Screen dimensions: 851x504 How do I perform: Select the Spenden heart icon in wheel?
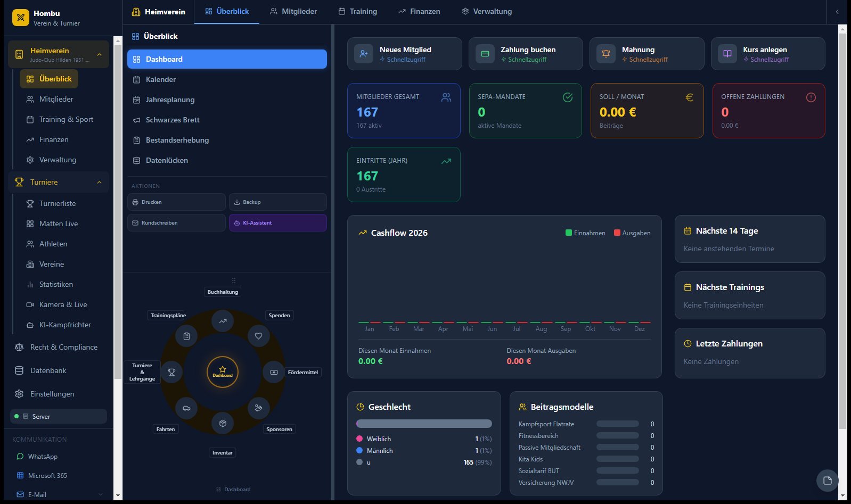pos(258,336)
